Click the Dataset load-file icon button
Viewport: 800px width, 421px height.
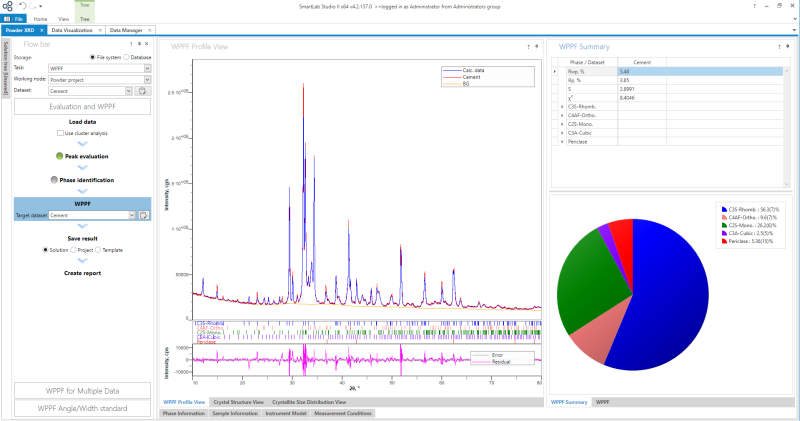point(143,91)
